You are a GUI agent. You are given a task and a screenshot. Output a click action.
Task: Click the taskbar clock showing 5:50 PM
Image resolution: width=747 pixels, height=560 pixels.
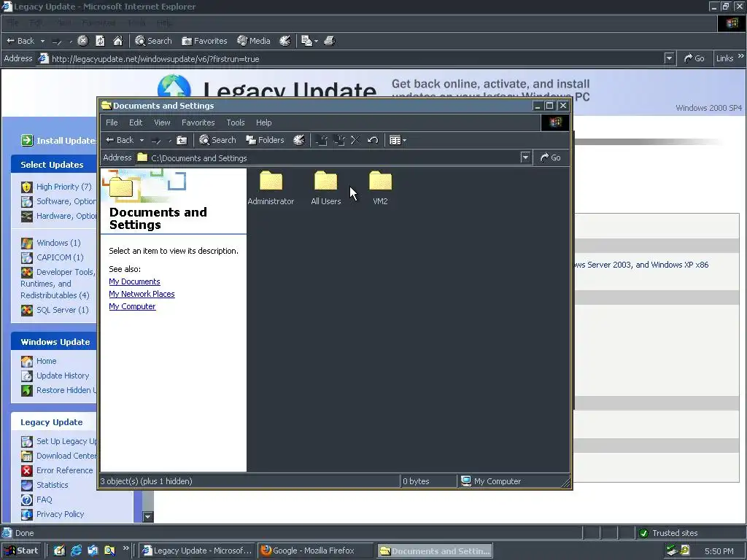click(719, 551)
